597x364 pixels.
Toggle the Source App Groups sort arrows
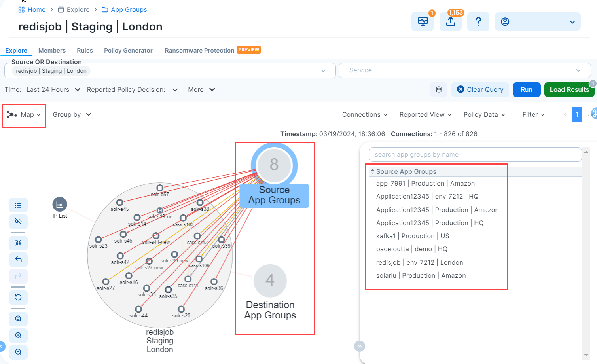(x=372, y=172)
